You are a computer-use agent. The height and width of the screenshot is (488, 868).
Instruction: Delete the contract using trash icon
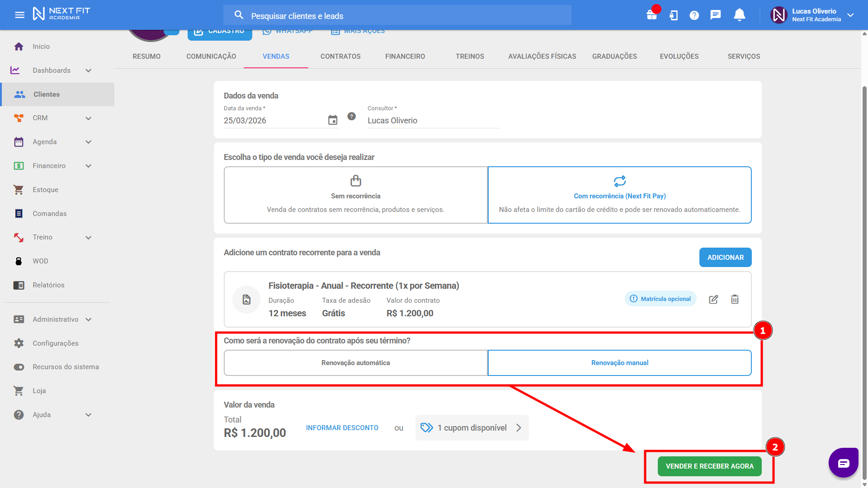(x=735, y=299)
